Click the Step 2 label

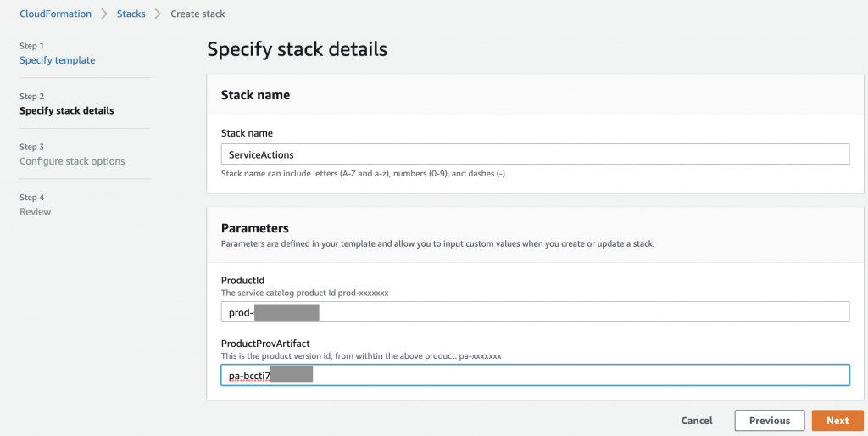31,97
